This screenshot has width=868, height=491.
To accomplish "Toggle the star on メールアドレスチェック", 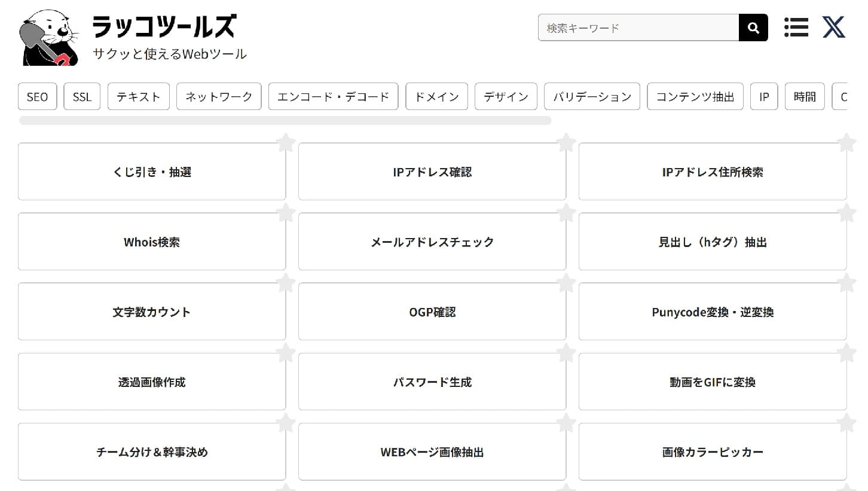I will (x=566, y=213).
